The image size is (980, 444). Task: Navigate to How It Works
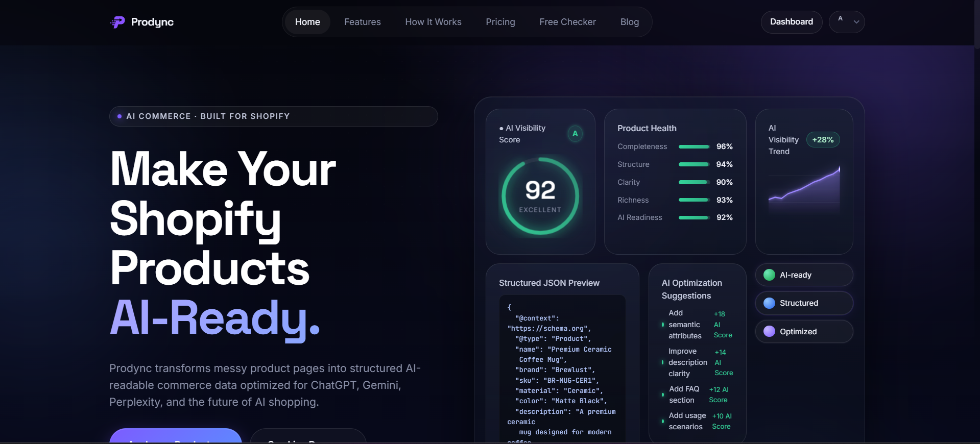[433, 22]
